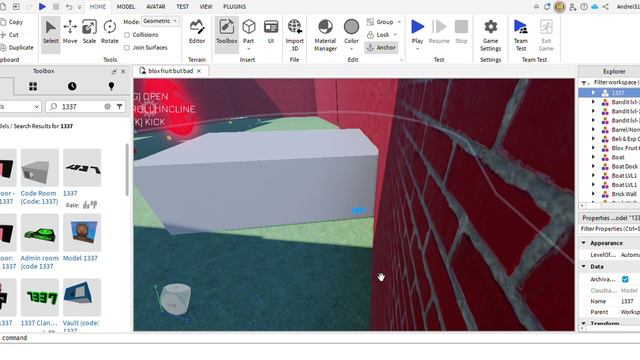This screenshot has height=360, width=640.
Task: Click the Group button
Action: tap(380, 22)
